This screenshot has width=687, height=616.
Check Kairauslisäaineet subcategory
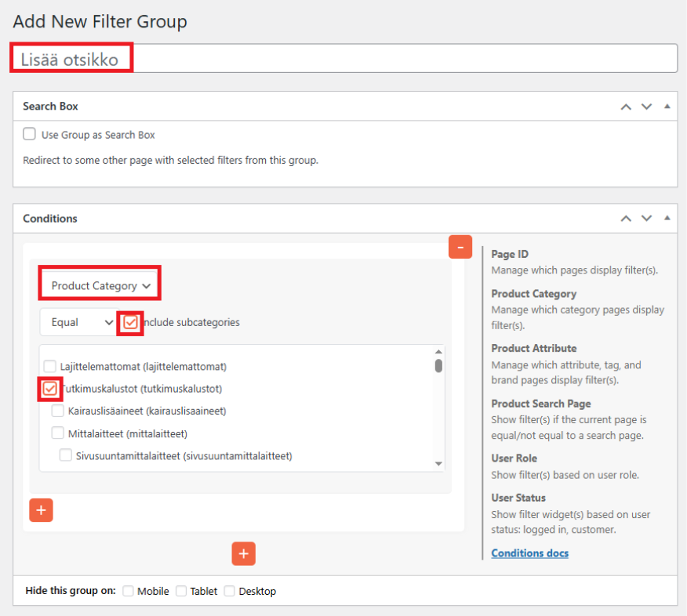(x=58, y=411)
